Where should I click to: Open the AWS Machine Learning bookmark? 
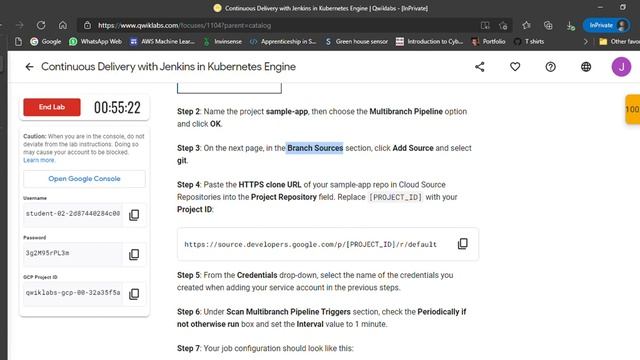point(162,41)
